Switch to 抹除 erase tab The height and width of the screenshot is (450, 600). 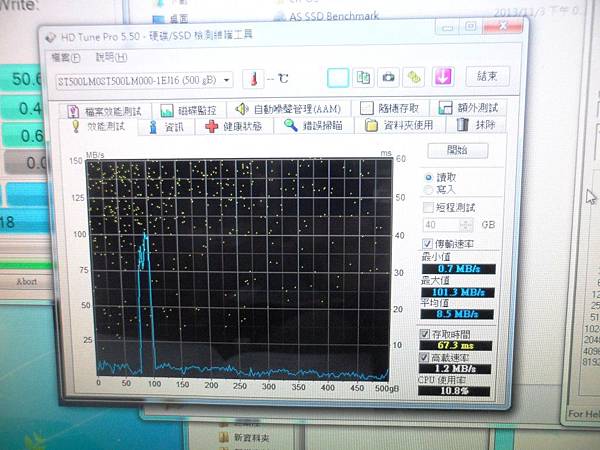[x=476, y=125]
